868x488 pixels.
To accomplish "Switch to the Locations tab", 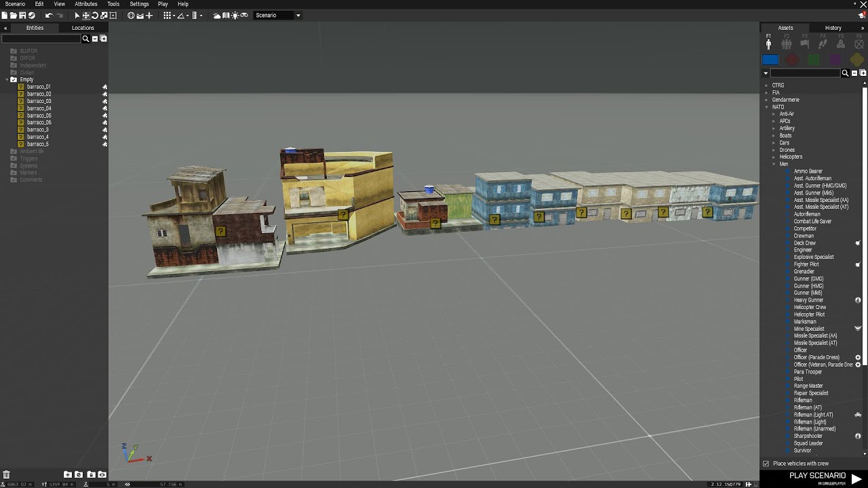I will 83,28.
